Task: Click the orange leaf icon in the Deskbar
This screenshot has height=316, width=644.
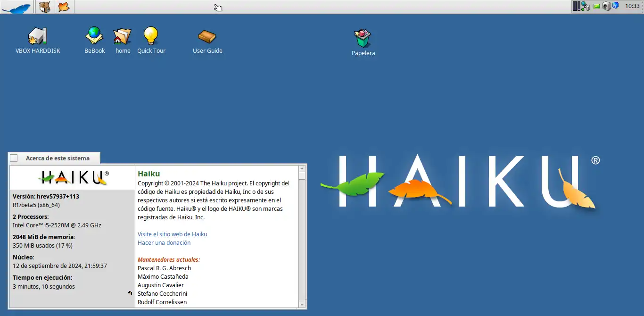Action: 64,7
